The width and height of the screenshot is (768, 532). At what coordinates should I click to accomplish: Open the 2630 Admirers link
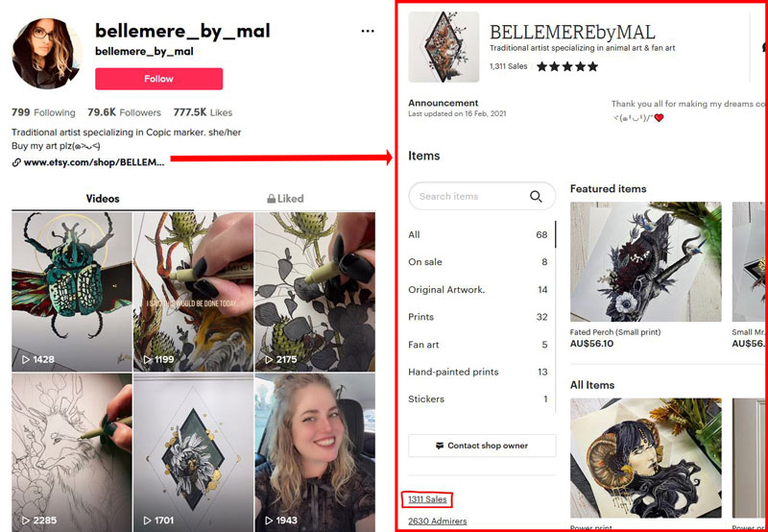(438, 521)
